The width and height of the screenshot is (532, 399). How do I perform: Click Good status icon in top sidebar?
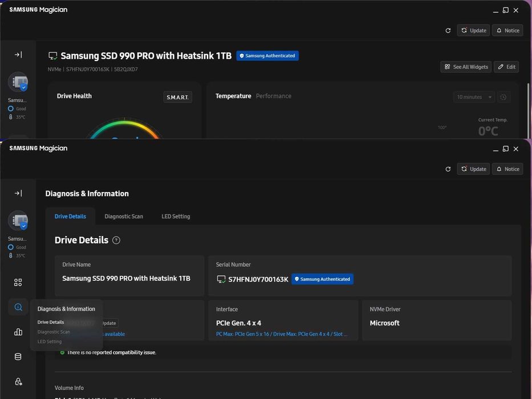pyautogui.click(x=10, y=108)
